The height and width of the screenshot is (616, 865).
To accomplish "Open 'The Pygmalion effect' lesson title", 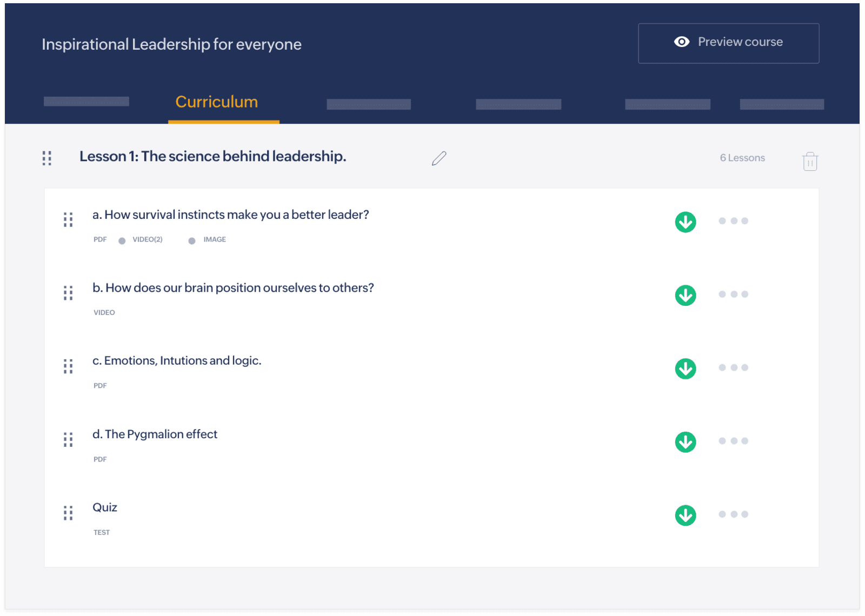I will pos(155,434).
